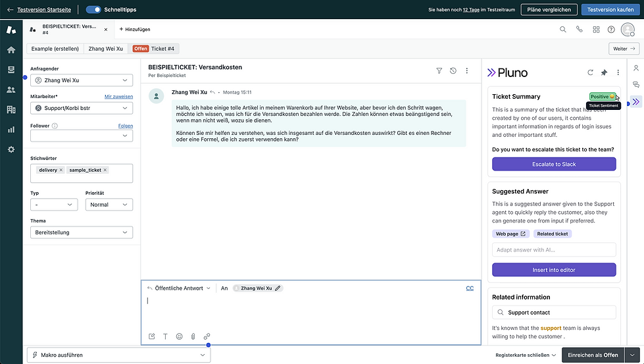Click the Pluno refresh icon
The image size is (644, 364).
pos(590,72)
